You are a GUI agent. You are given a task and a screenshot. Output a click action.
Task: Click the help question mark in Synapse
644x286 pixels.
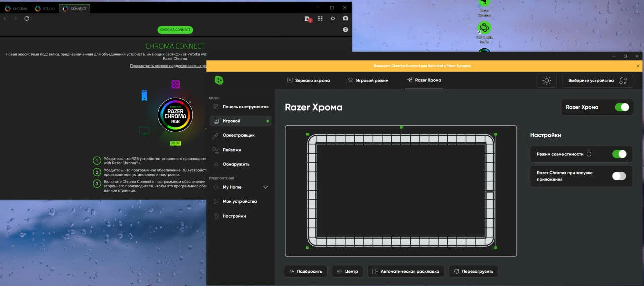[345, 30]
